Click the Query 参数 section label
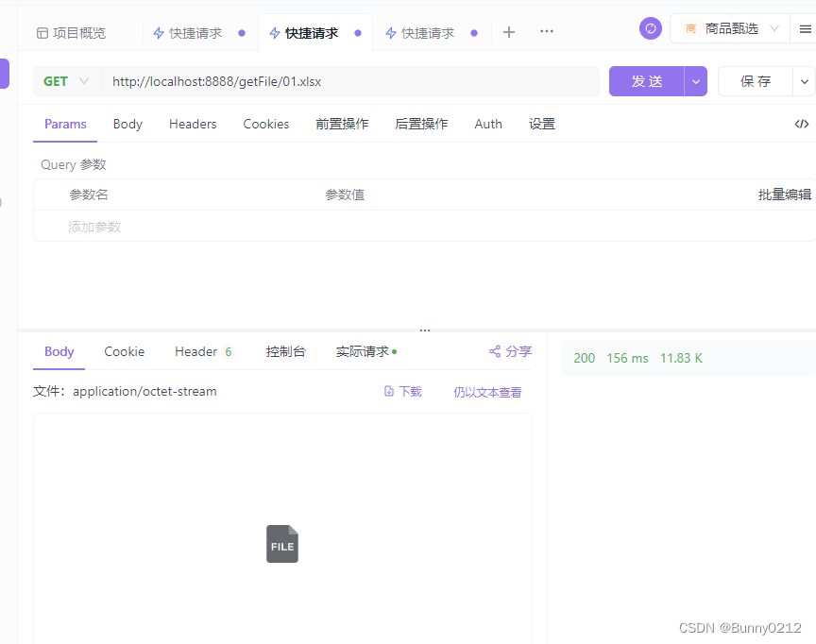 tap(74, 164)
